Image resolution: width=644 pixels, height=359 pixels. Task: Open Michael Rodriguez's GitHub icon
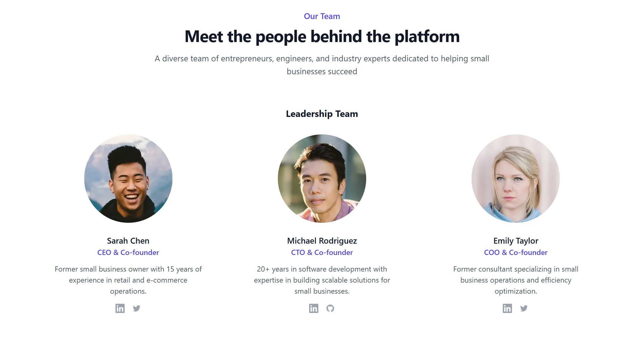(x=330, y=308)
